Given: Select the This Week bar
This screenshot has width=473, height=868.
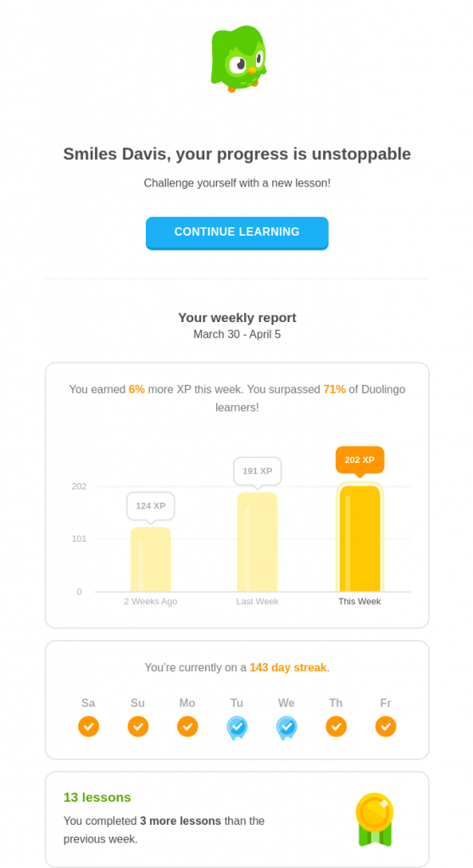Looking at the screenshot, I should pos(360,538).
